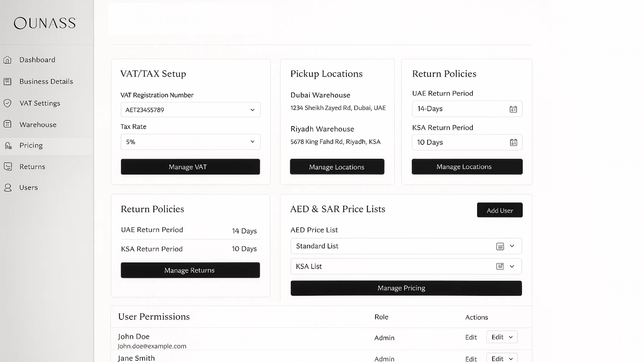Click the Dashboard home icon
The image size is (644, 362).
pos(8,60)
